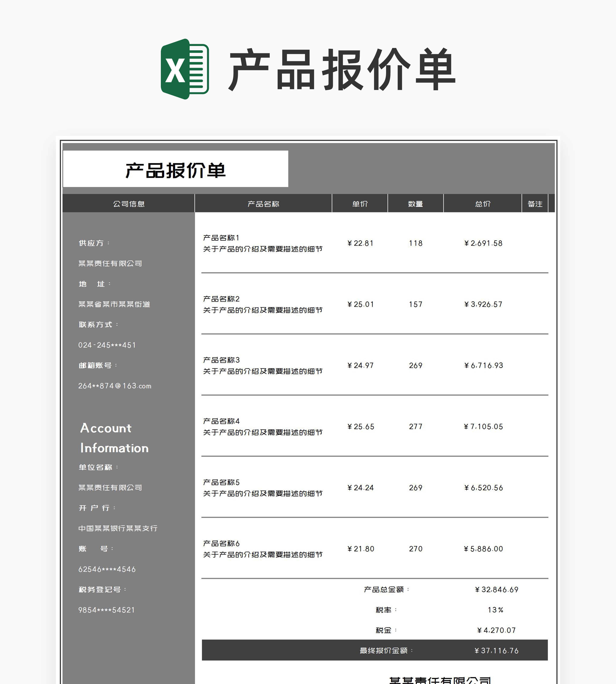Select the 备注 header cell

[535, 203]
